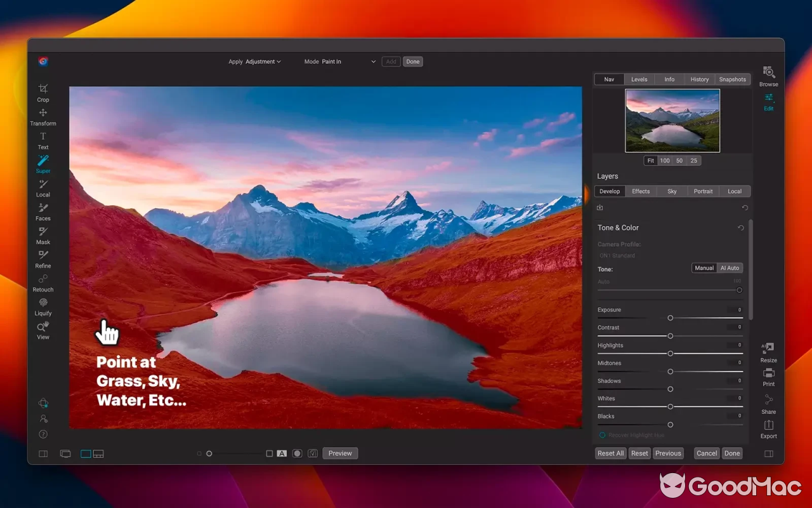Switch to Browse mode
This screenshot has height=508, width=812.
[768, 76]
